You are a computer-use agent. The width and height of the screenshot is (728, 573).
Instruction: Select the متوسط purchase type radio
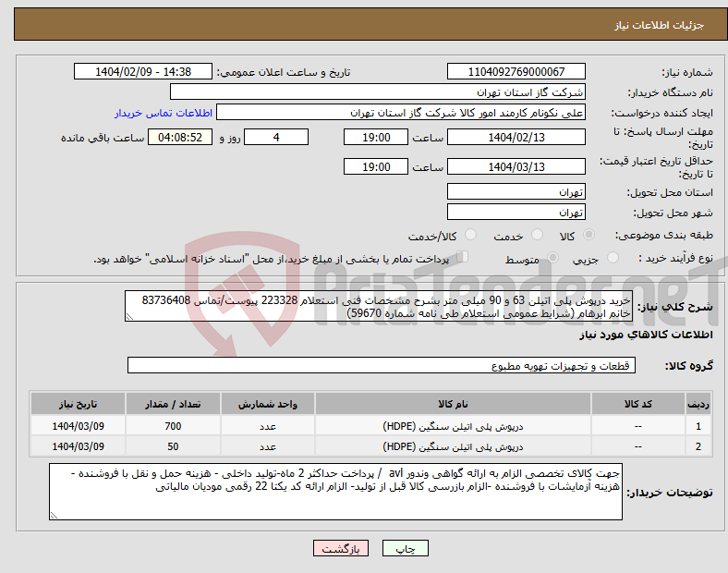(x=552, y=257)
